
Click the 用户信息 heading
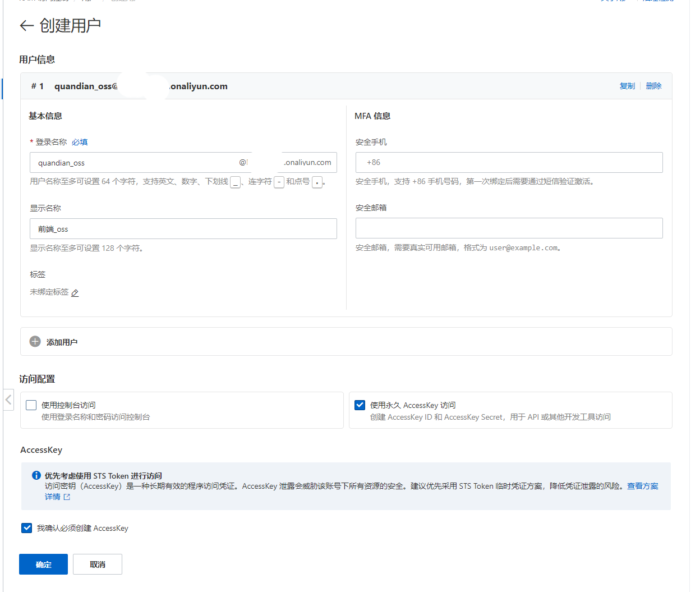coord(37,59)
